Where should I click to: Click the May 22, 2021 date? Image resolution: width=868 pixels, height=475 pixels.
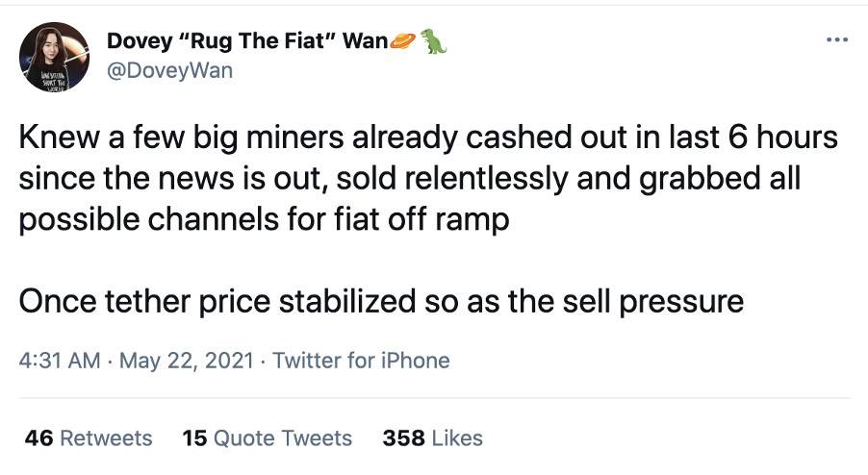[186, 361]
